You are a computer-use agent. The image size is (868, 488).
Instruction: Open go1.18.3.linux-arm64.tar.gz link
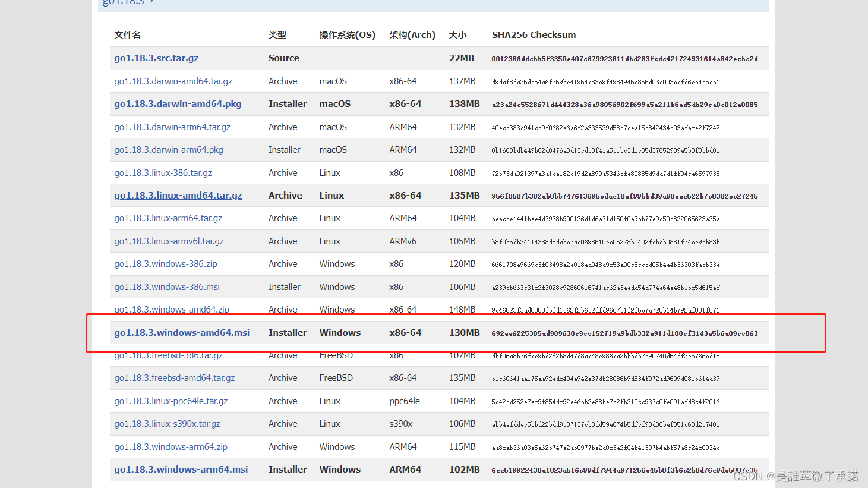click(x=168, y=218)
